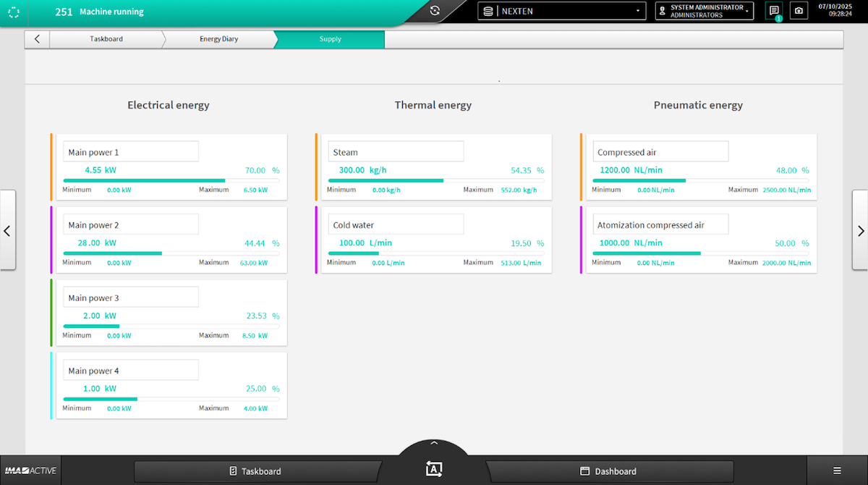Screen dimensions: 868x485
Task: Click the Main power 4 name field
Action: pos(131,371)
